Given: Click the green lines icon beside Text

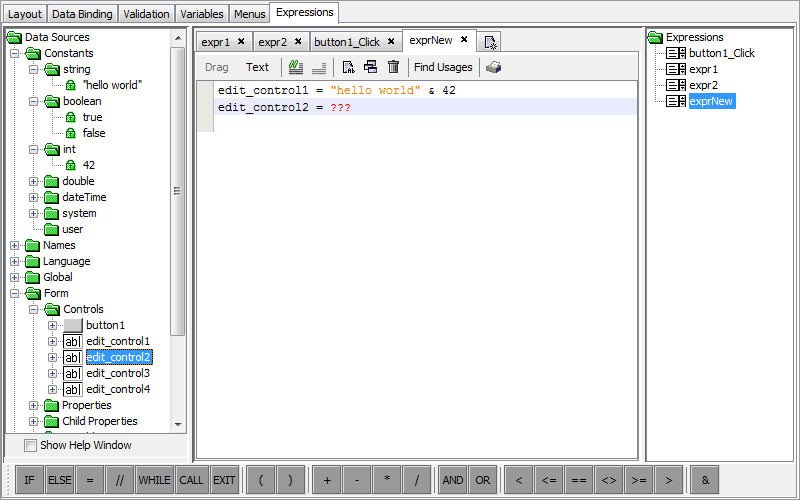Looking at the screenshot, I should coord(295,67).
